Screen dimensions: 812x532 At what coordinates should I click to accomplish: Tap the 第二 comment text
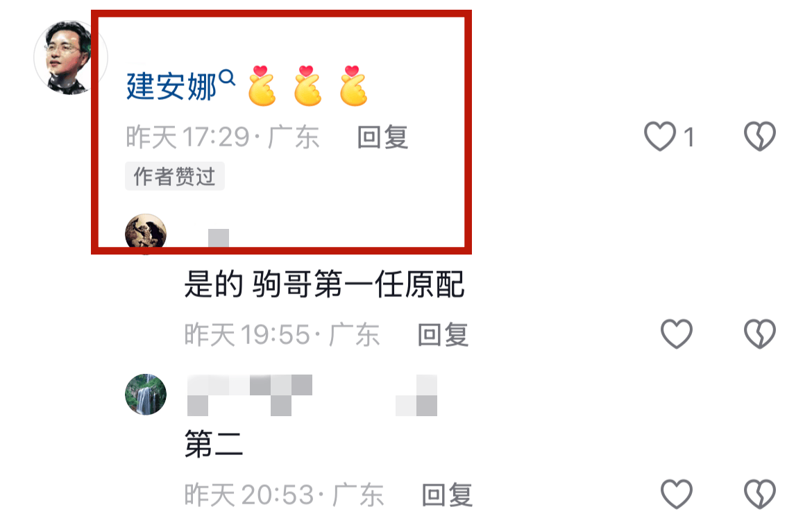214,444
